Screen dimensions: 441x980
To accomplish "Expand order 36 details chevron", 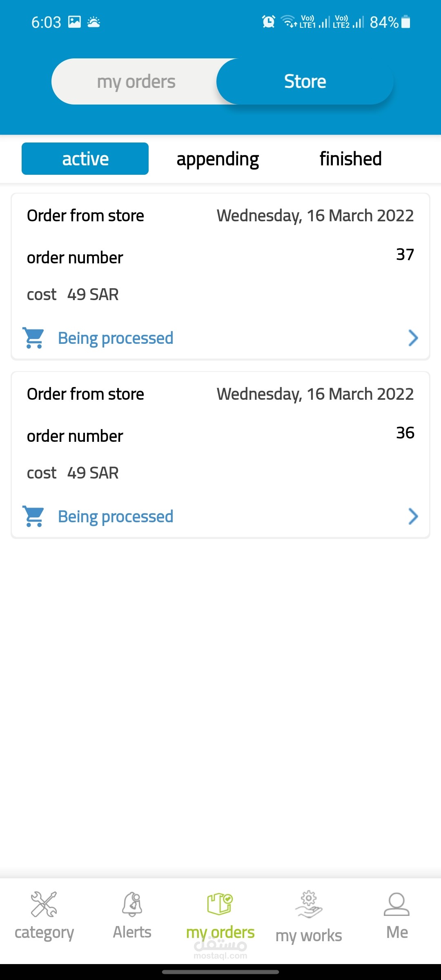I will 413,517.
